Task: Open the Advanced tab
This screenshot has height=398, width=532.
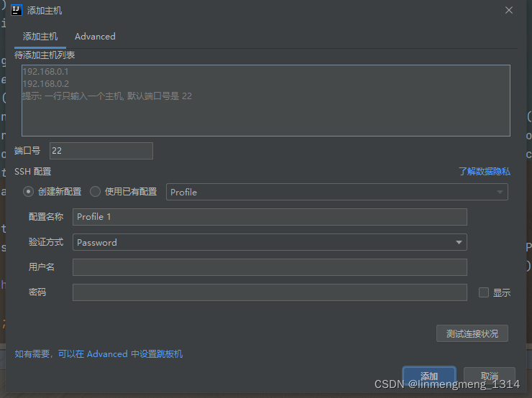Action: [95, 37]
